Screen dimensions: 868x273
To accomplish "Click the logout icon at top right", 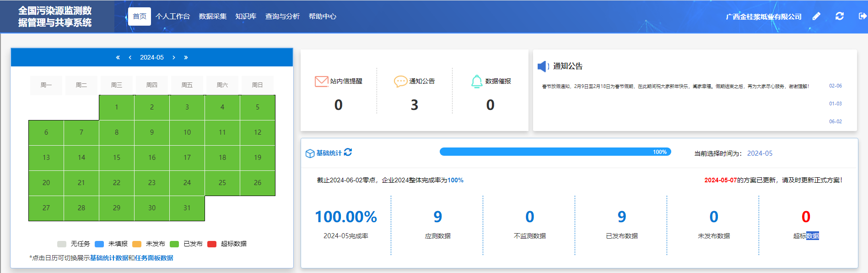I will point(863,16).
